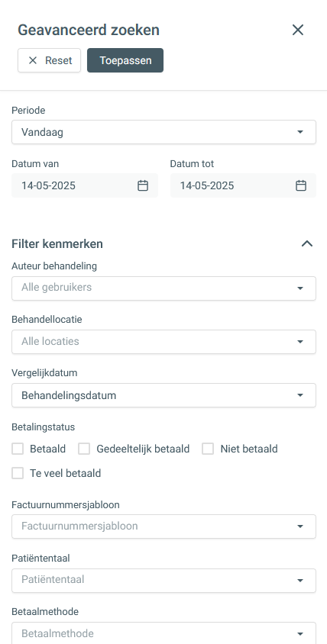Check the Betaald checkbox
The width and height of the screenshot is (327, 644).
pyautogui.click(x=18, y=449)
